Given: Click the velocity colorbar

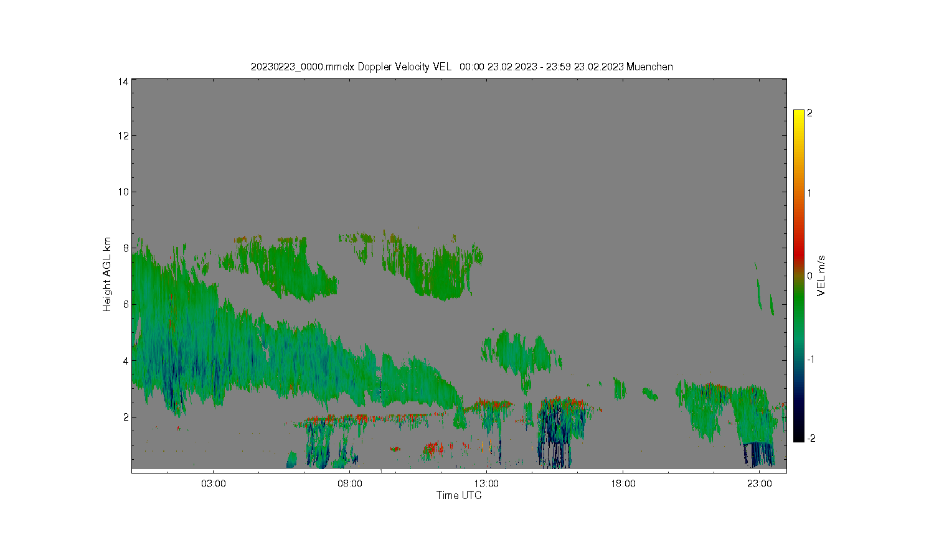Looking at the screenshot, I should tap(799, 276).
